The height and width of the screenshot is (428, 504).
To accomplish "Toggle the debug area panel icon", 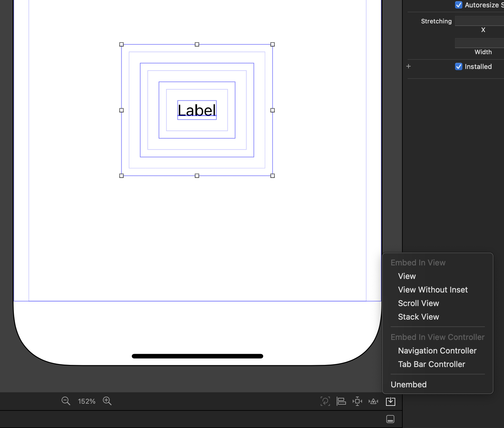I will click(x=390, y=419).
